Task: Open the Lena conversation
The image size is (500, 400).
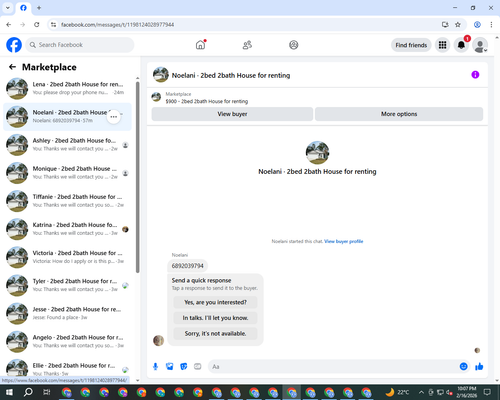Action: pos(67,88)
